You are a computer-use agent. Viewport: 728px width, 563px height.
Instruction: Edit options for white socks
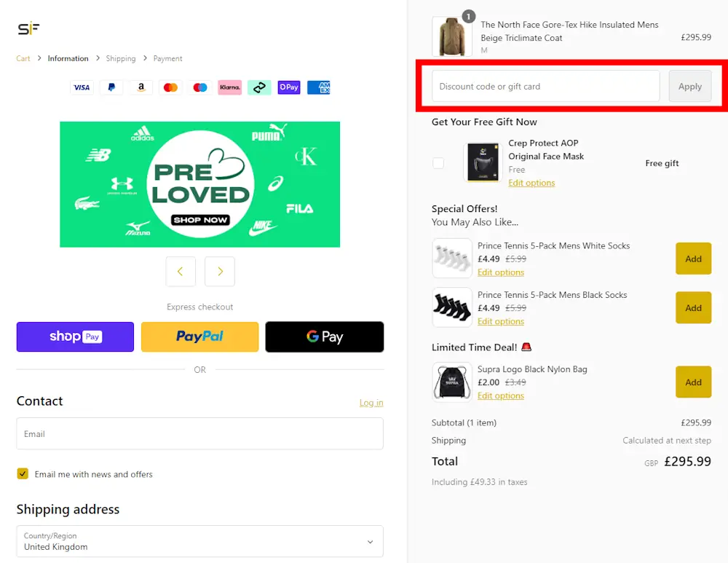501,272
